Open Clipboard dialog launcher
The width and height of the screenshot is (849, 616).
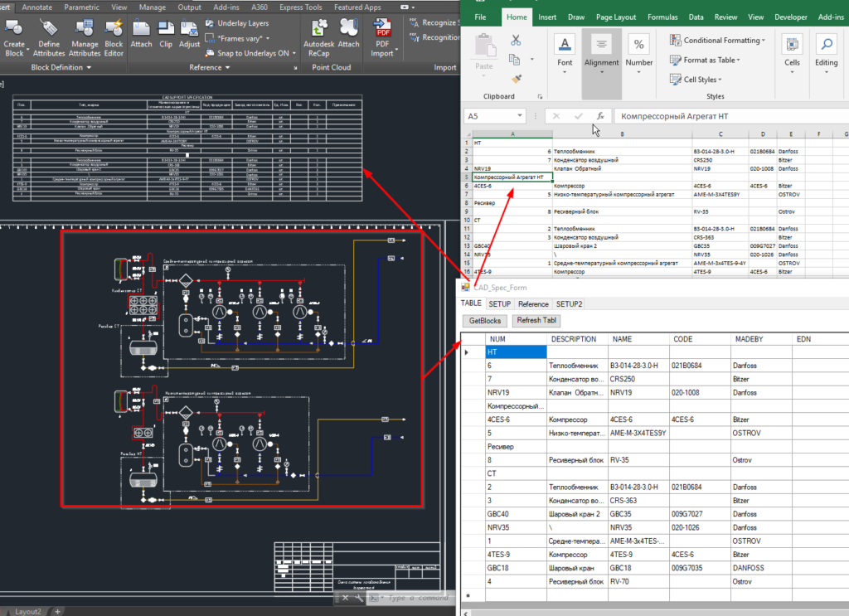point(540,97)
